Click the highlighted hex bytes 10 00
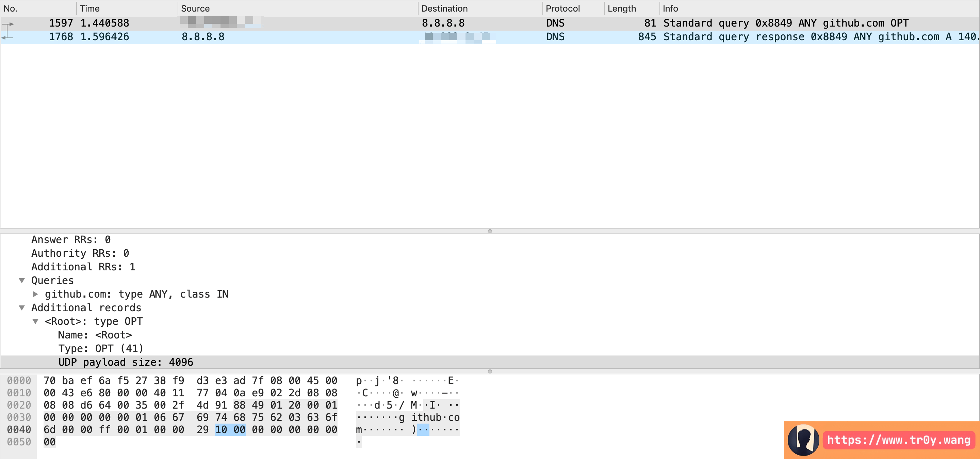The height and width of the screenshot is (459, 980). (230, 430)
